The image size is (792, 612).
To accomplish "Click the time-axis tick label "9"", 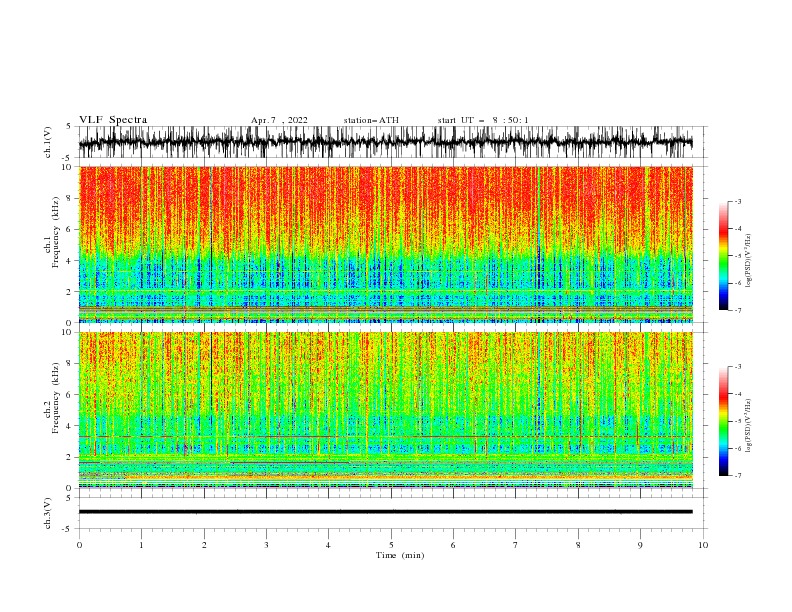I will 640,545.
